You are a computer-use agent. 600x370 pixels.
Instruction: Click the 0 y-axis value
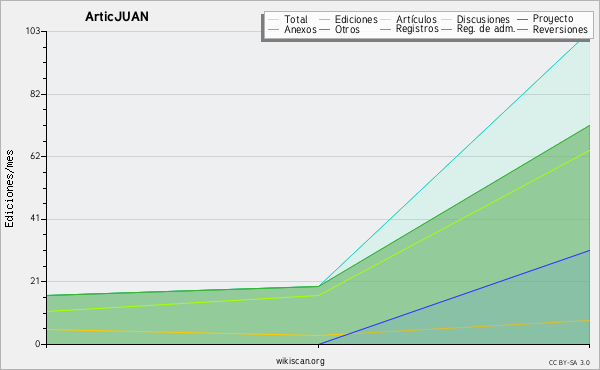38,344
